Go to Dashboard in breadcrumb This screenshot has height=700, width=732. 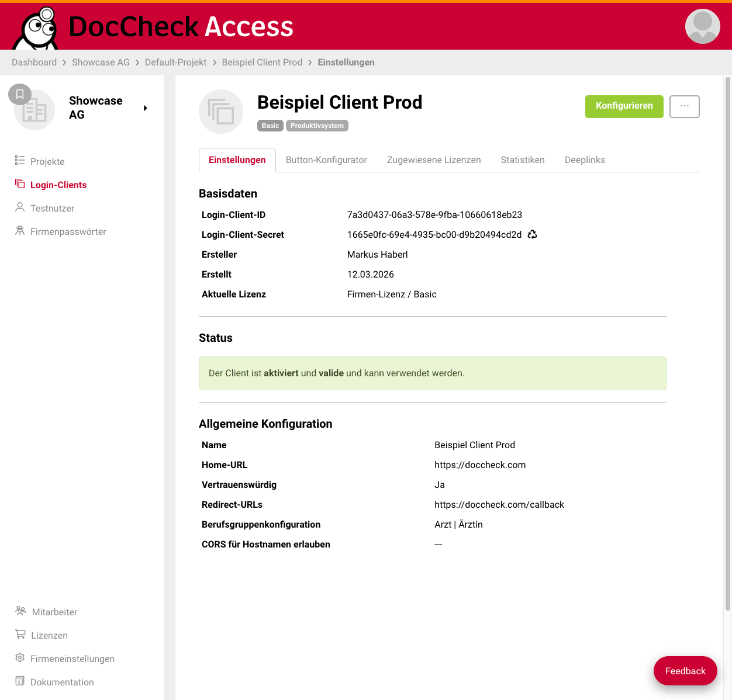coord(34,63)
